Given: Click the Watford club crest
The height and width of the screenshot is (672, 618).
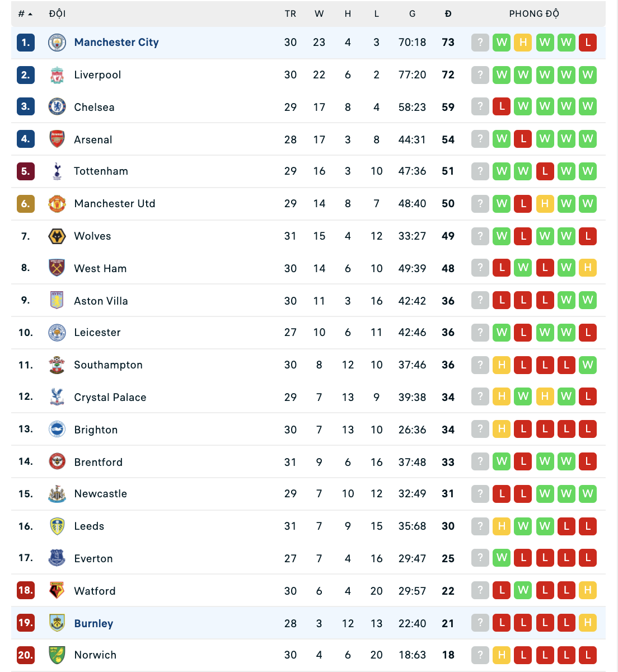Looking at the screenshot, I should coord(57,591).
